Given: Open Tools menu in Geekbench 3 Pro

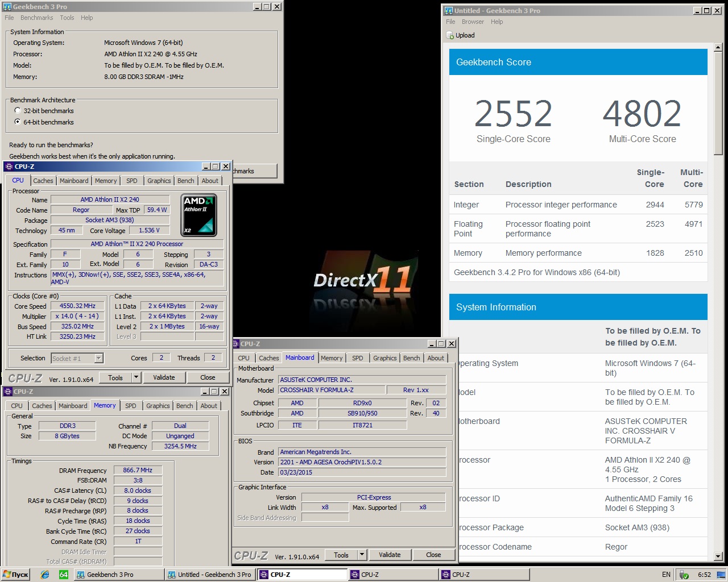Looking at the screenshot, I should pos(67,18).
